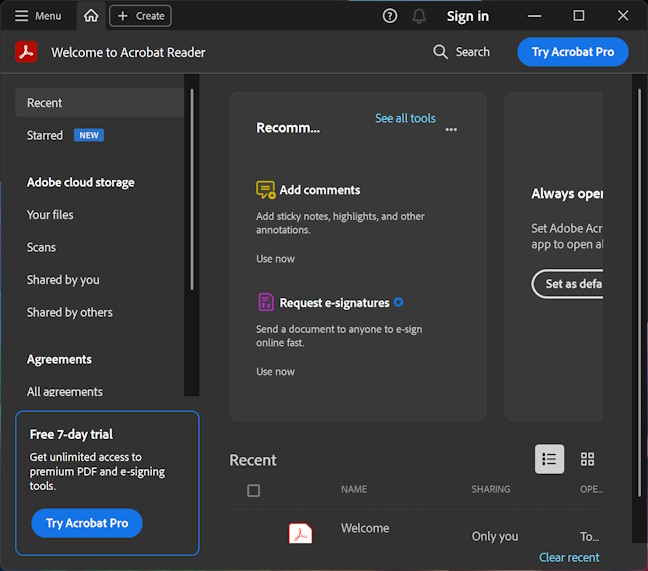Screen dimensions: 648x571
Task: Click the Add comments heading
Action: 320,190
